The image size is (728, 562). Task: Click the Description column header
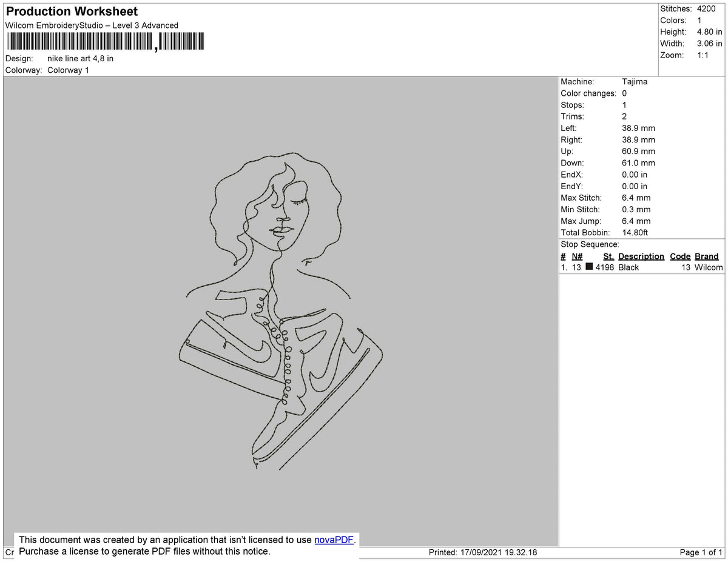[x=641, y=256]
